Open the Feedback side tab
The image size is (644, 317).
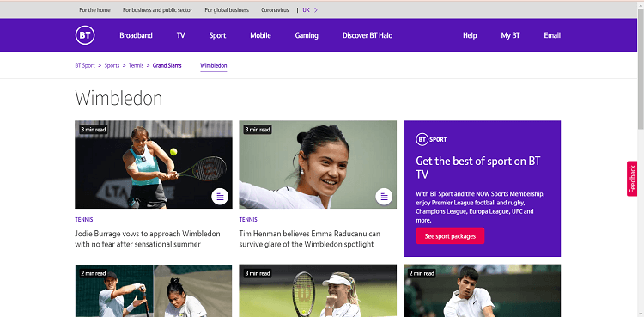(632, 179)
